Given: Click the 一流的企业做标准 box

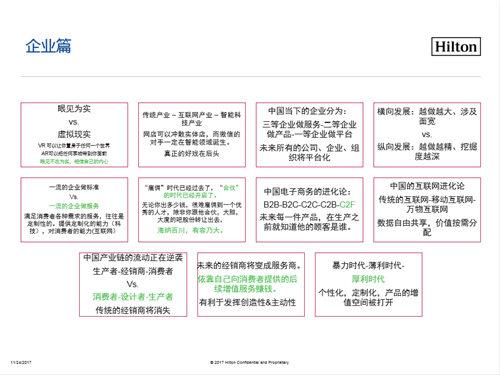Looking at the screenshot, I should [74, 210].
